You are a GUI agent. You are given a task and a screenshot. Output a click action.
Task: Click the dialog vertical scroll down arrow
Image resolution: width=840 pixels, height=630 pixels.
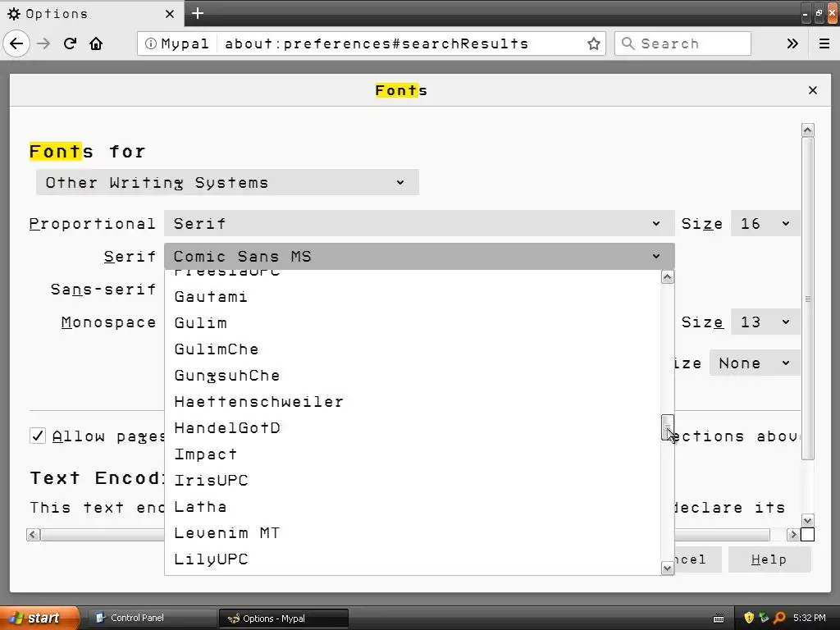point(808,520)
